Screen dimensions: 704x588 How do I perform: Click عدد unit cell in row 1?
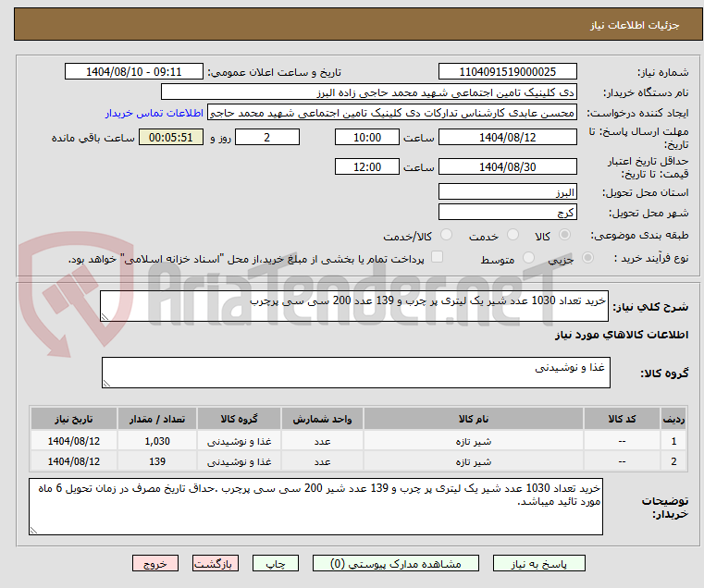(x=322, y=441)
